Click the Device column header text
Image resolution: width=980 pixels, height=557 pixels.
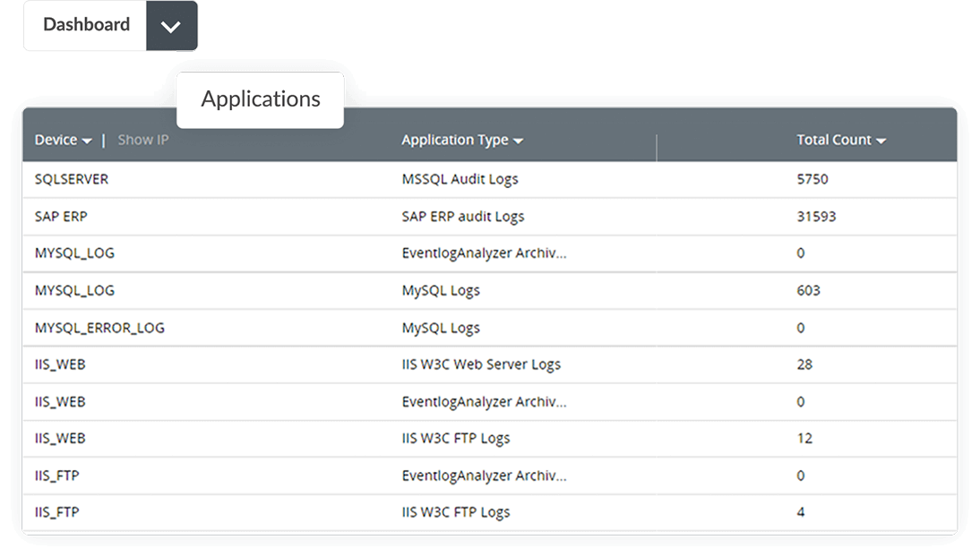56,140
